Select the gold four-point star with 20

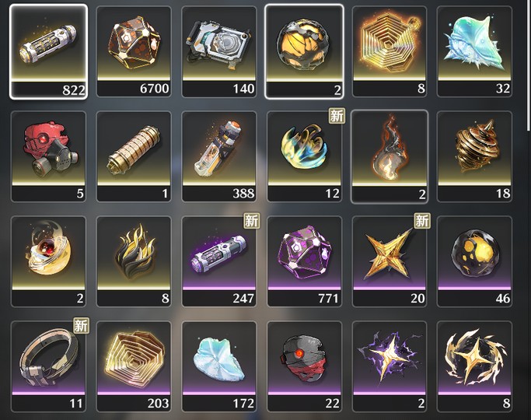tap(390, 261)
